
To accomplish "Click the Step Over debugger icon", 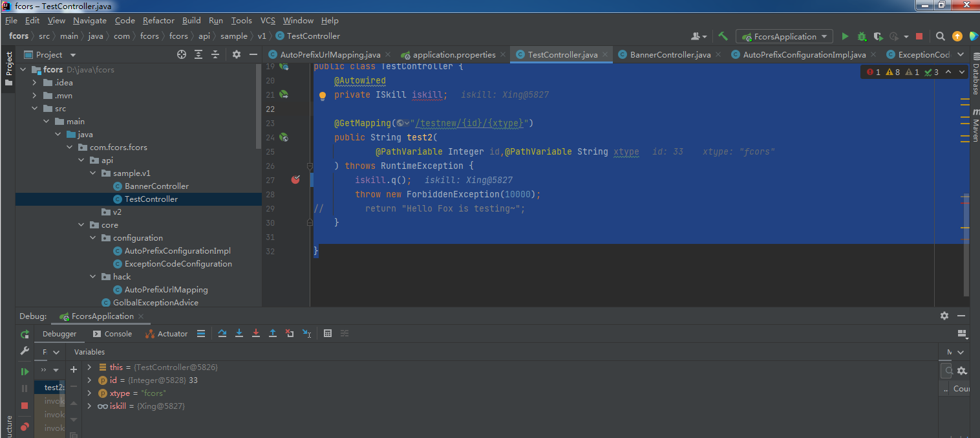I will click(x=222, y=334).
